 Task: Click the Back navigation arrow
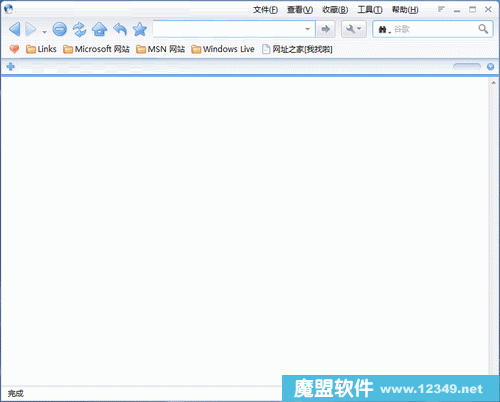pyautogui.click(x=15, y=29)
